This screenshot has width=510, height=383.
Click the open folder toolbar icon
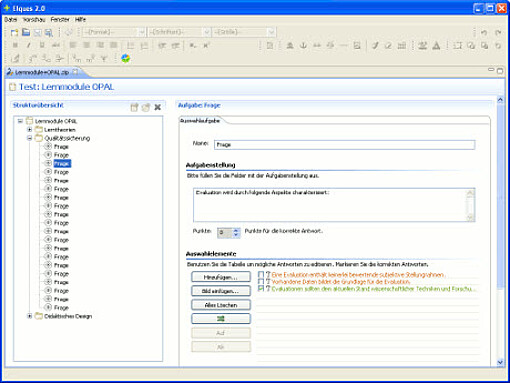[26, 32]
